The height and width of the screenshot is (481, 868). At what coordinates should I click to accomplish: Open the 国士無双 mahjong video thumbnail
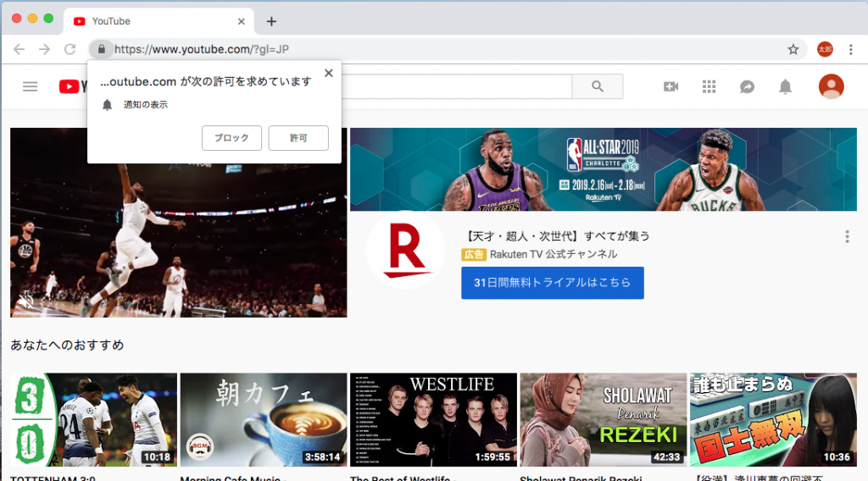click(x=773, y=420)
